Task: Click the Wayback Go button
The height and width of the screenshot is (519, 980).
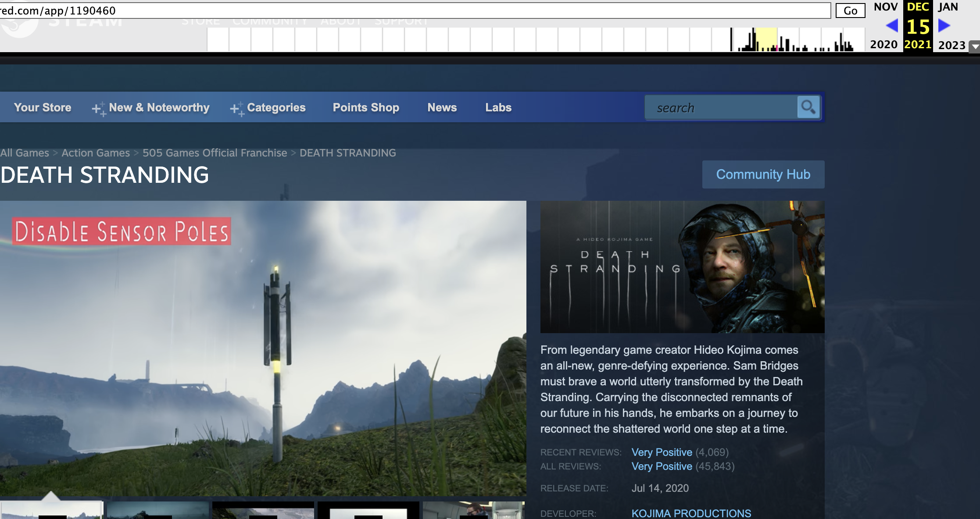Action: tap(850, 11)
